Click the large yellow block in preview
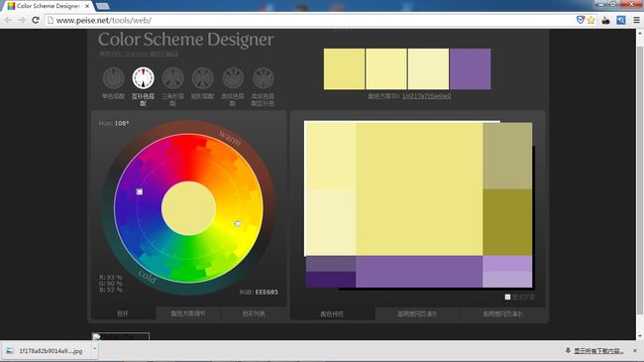Viewport: 644px width, 362px height. pyautogui.click(x=419, y=189)
